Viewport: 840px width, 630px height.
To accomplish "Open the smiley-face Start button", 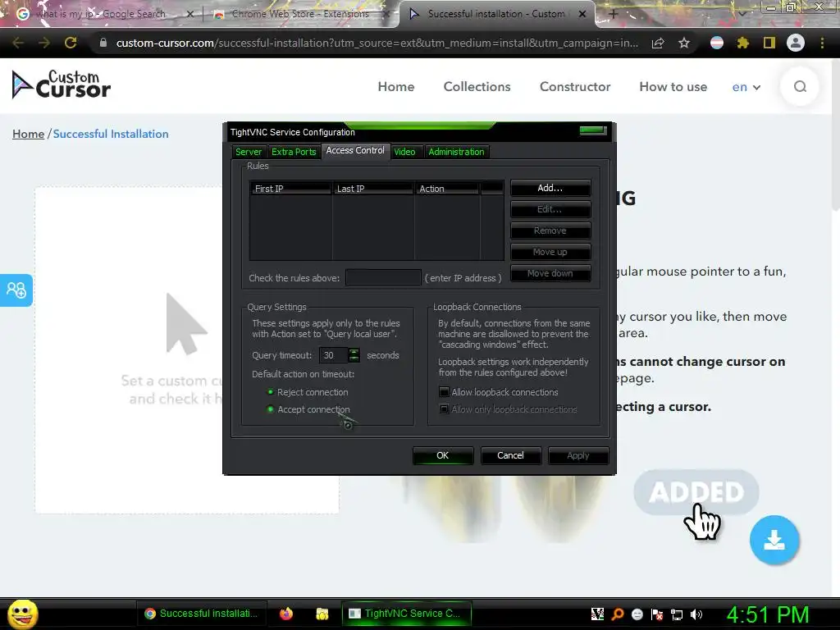I will [x=22, y=614].
